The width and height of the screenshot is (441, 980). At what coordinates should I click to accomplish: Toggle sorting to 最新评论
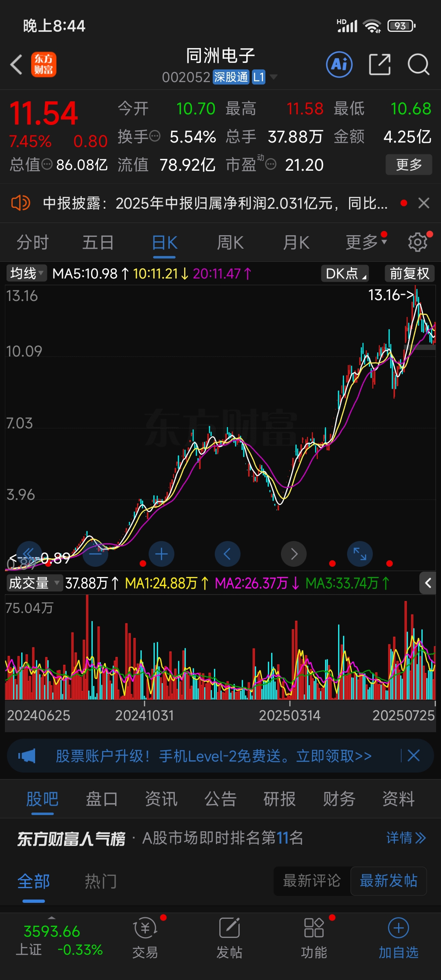tap(312, 881)
